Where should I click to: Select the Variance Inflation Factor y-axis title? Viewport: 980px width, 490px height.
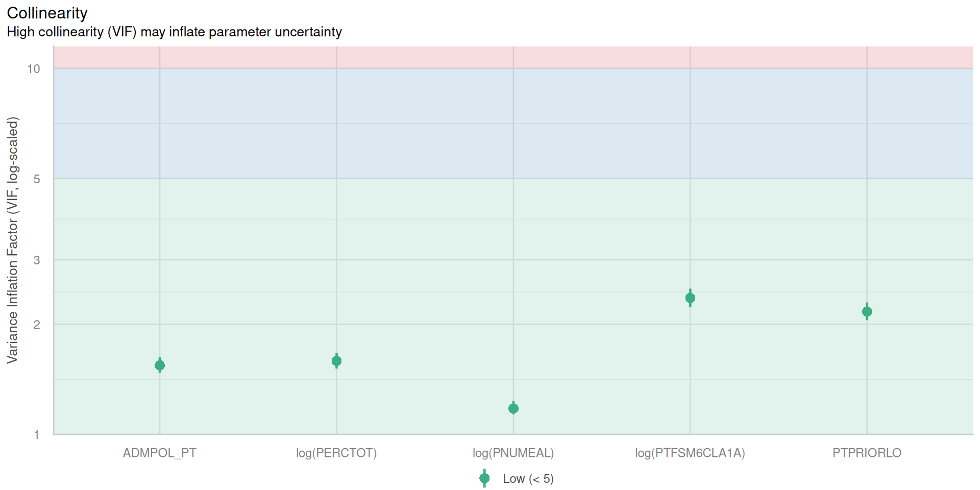click(x=12, y=240)
